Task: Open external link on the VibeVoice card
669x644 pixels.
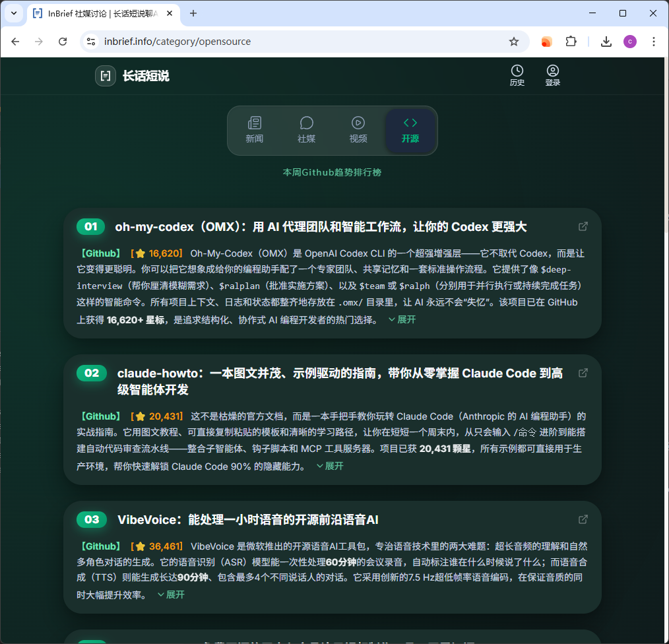Action: coord(583,519)
